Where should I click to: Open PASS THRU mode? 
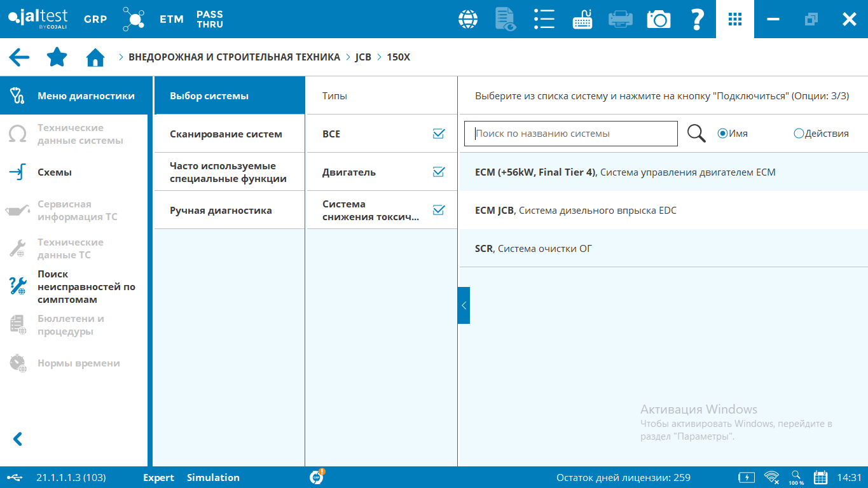(x=210, y=19)
